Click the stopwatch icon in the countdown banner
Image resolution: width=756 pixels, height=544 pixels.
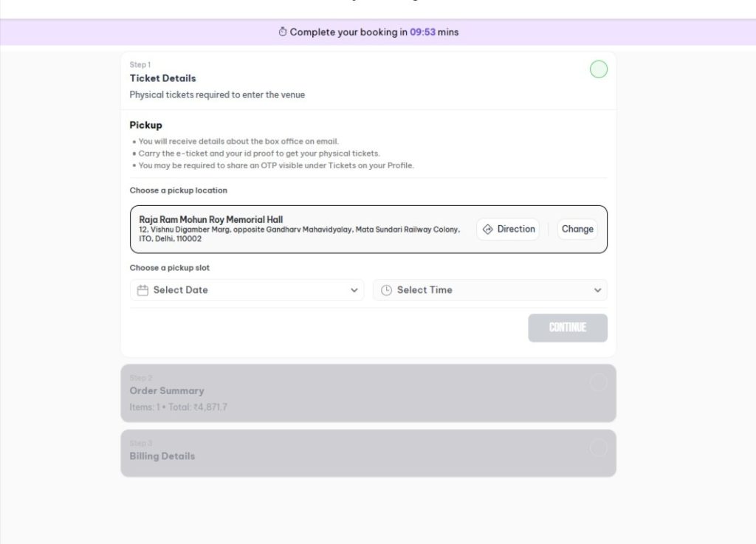point(282,32)
